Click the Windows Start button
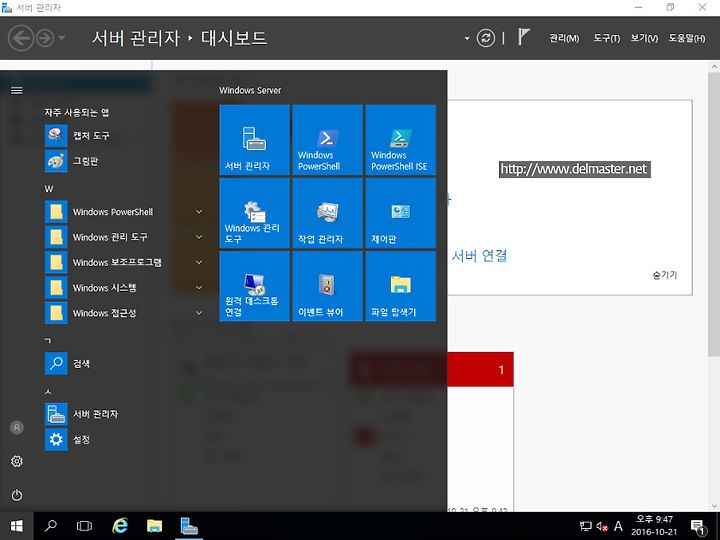720x540 pixels. pos(17,526)
